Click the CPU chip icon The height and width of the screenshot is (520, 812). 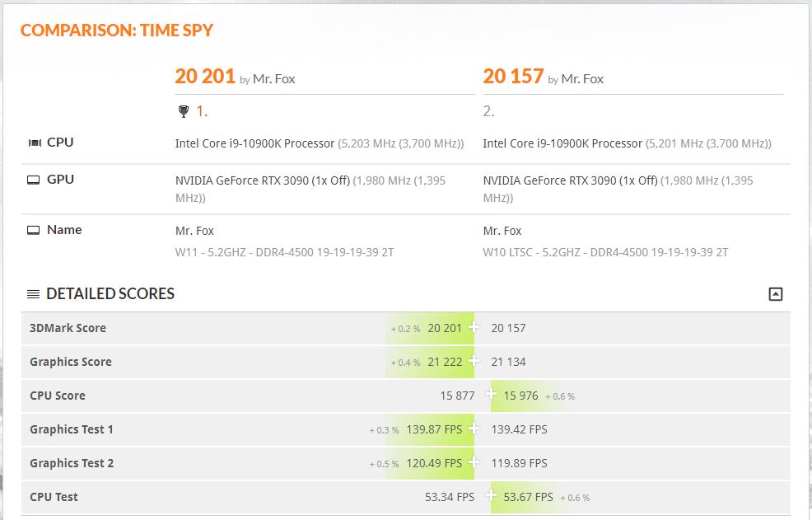(34, 143)
